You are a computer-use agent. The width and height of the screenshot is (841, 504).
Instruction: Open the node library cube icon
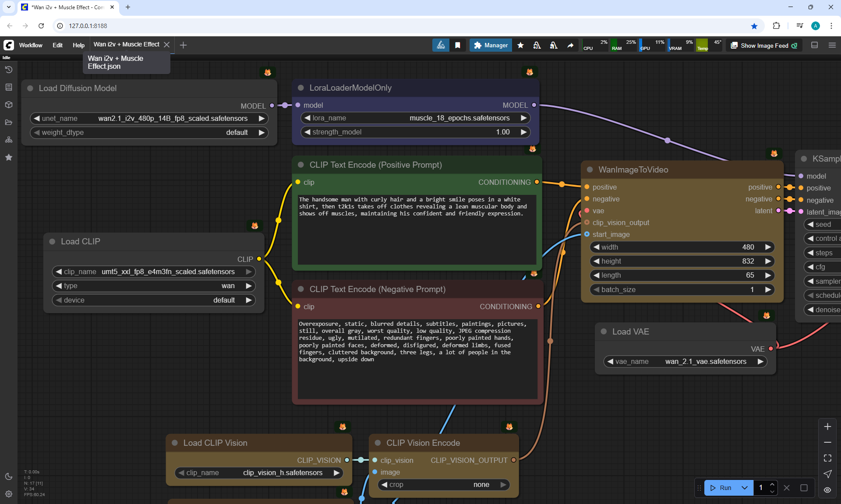pos(9,105)
